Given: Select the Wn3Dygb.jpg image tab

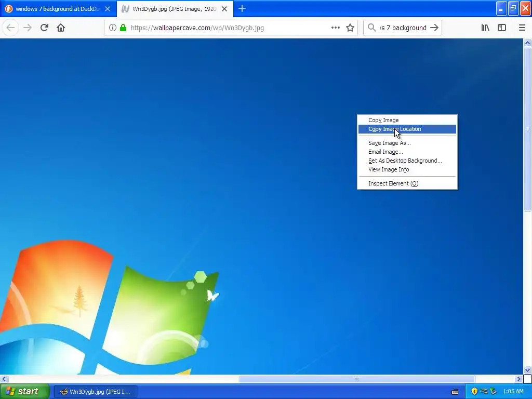Looking at the screenshot, I should tap(175, 9).
